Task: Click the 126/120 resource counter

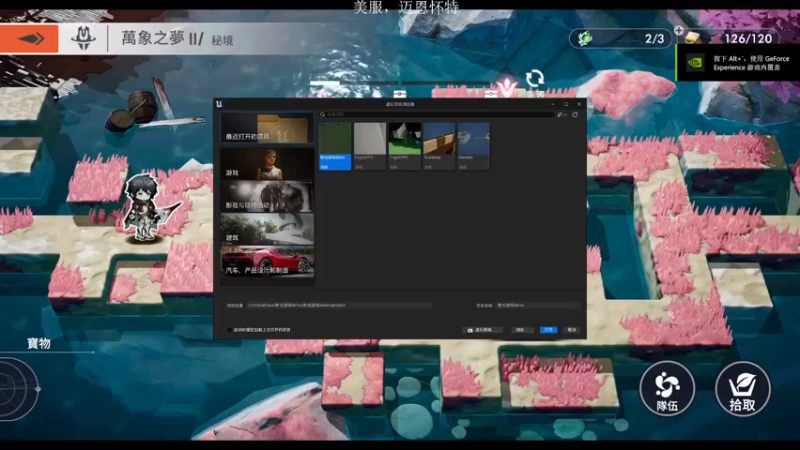Action: [x=748, y=38]
